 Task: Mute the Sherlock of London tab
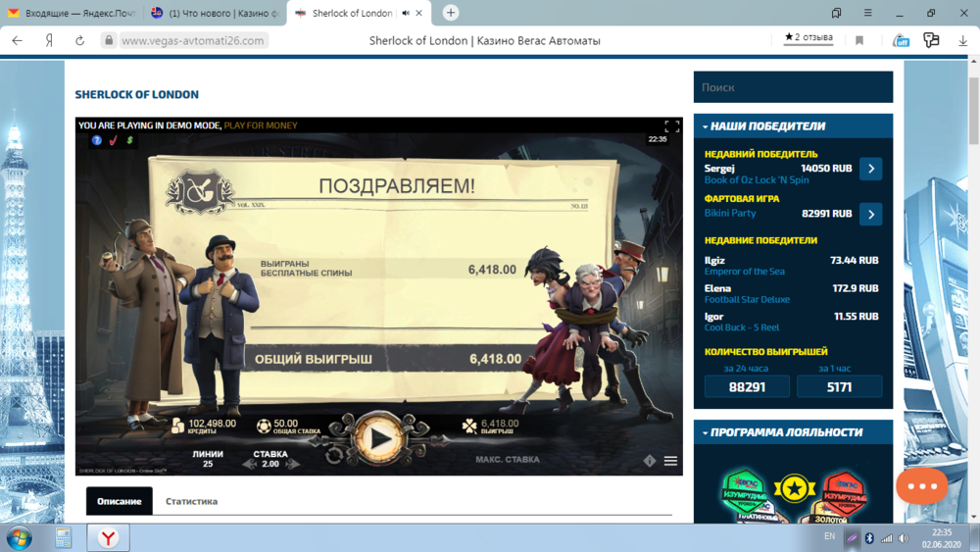405,13
